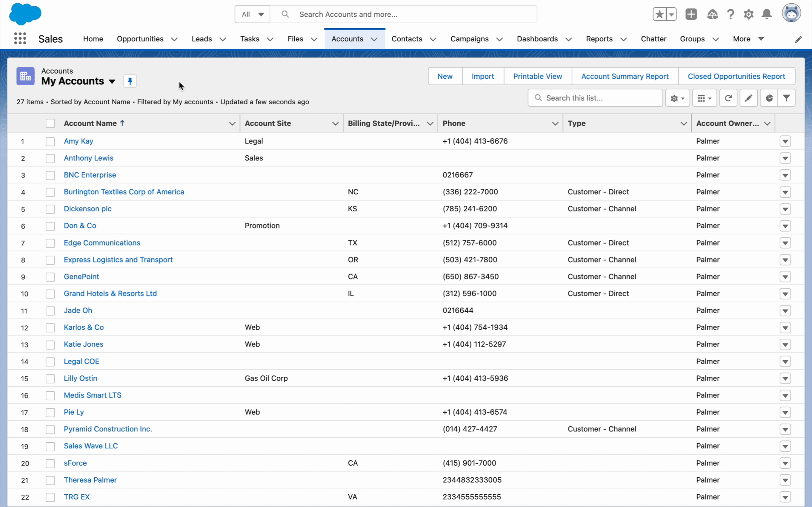Open the App Launcher grid icon
The image size is (812, 507).
pyautogui.click(x=20, y=38)
